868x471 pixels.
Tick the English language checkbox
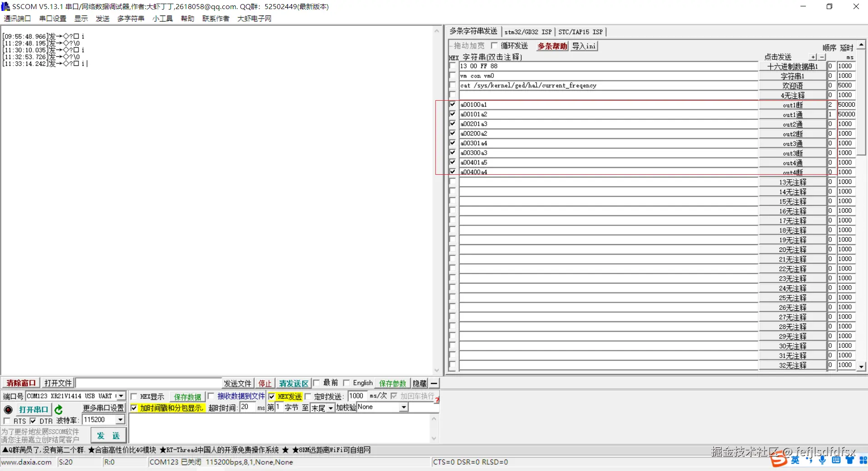point(346,383)
